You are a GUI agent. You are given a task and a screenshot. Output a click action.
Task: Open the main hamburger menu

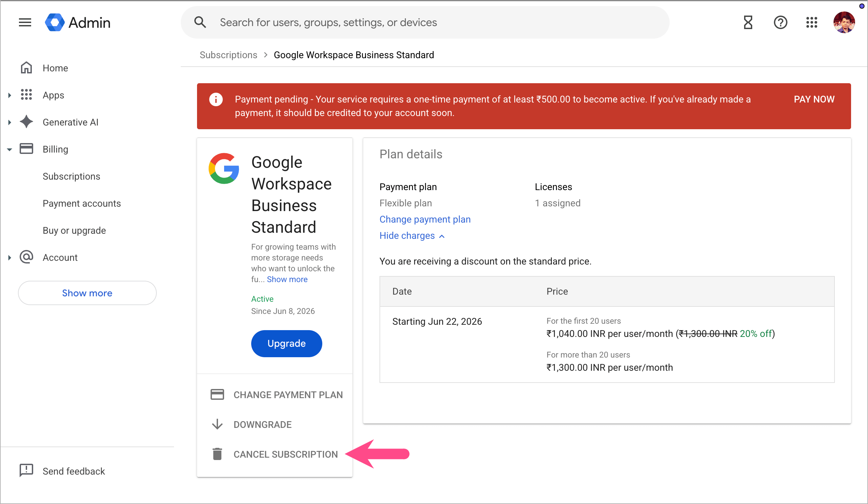tap(25, 22)
